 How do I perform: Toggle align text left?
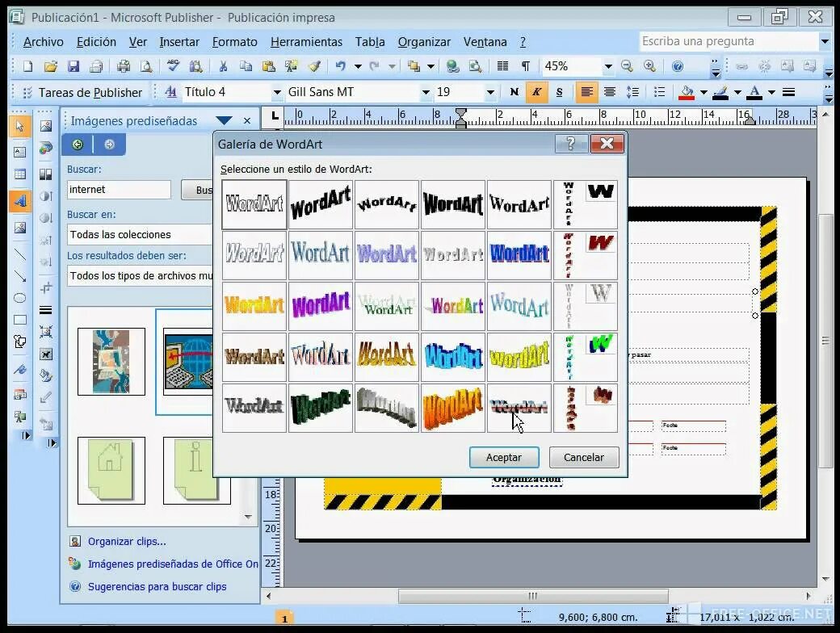click(586, 92)
